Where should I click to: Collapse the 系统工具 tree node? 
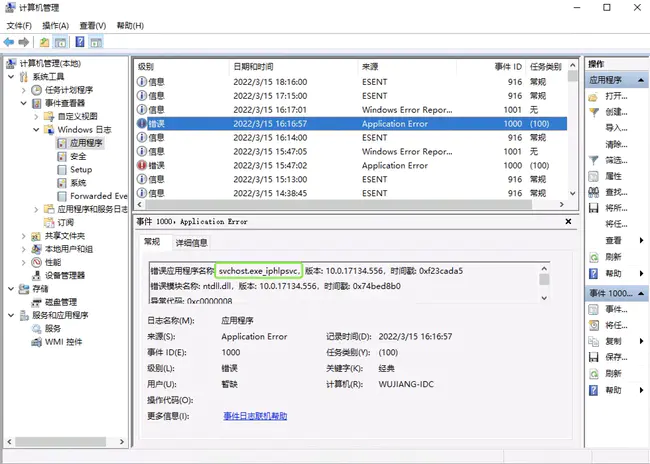[11, 77]
